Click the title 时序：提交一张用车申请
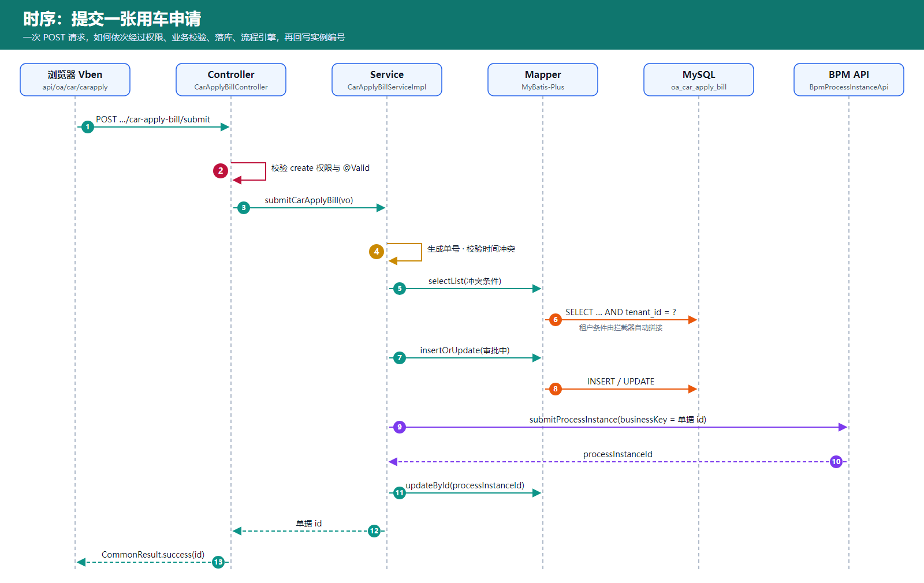924x583 pixels. [112, 19]
